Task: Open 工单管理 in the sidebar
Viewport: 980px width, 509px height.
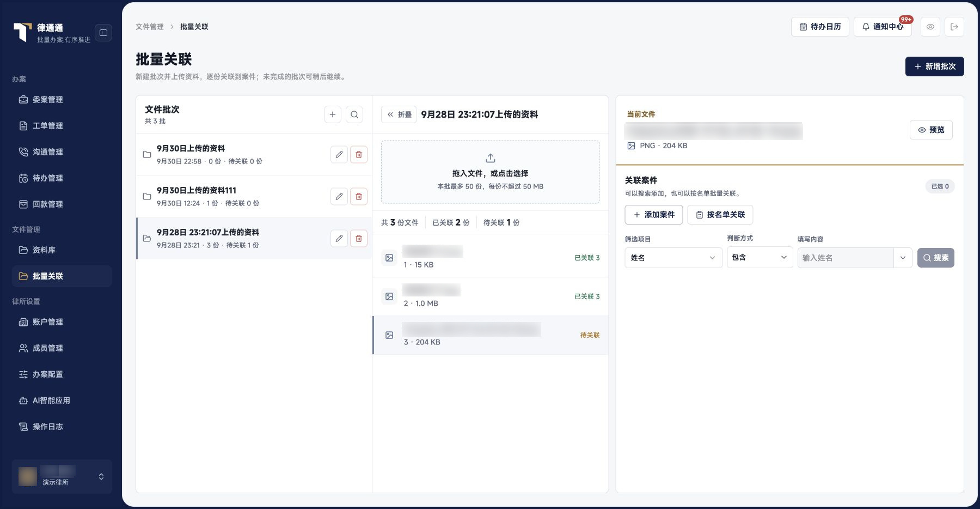Action: coord(62,126)
